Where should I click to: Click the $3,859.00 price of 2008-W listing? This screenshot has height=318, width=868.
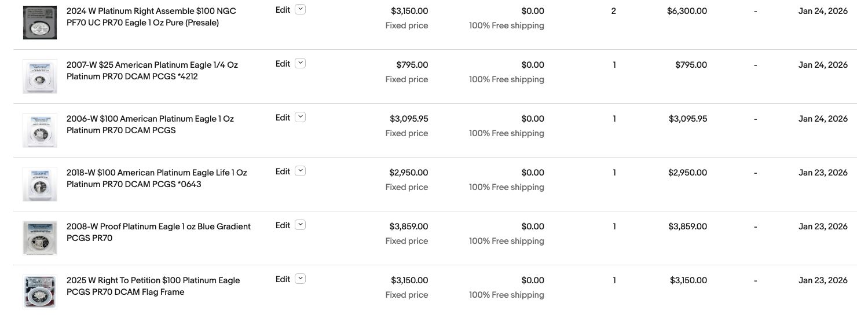pyautogui.click(x=408, y=226)
